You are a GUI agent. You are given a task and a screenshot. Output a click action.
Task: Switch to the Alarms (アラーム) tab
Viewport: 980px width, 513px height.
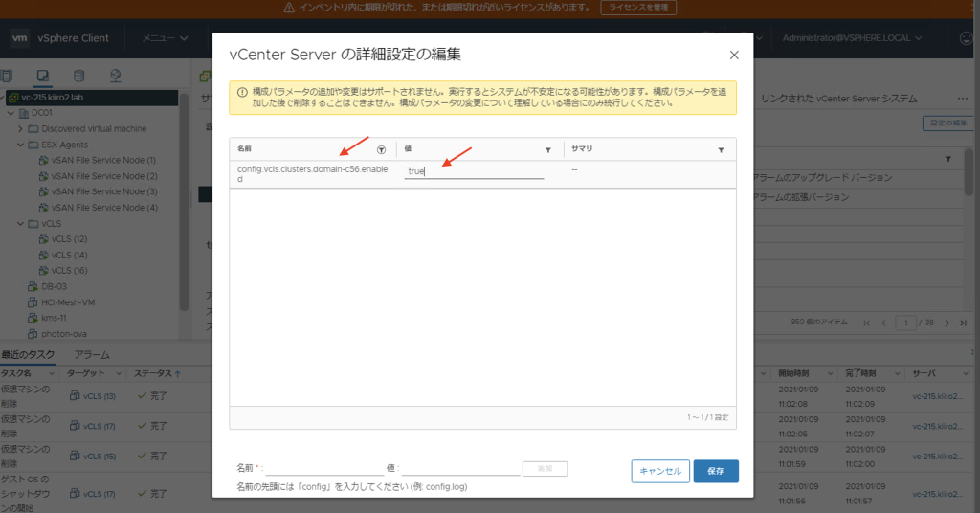click(x=92, y=355)
